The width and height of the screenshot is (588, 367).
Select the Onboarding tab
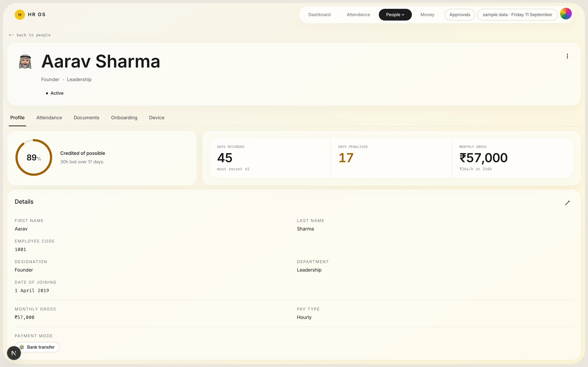124,118
